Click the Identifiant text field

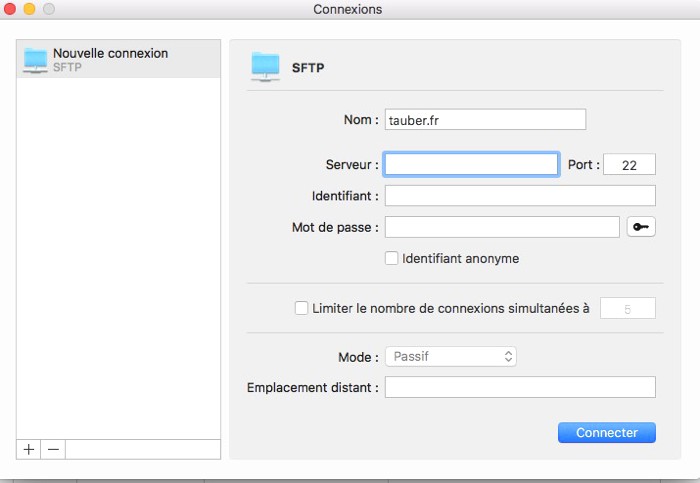520,195
